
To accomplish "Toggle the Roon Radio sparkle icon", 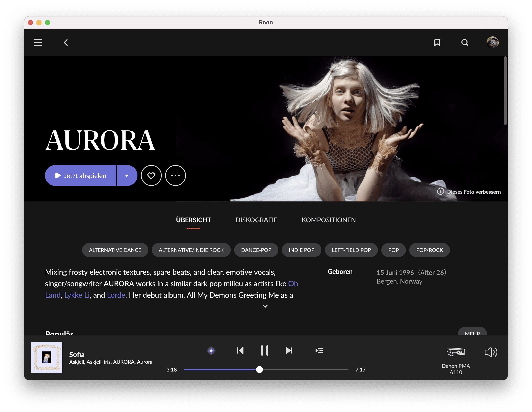I will click(x=211, y=350).
